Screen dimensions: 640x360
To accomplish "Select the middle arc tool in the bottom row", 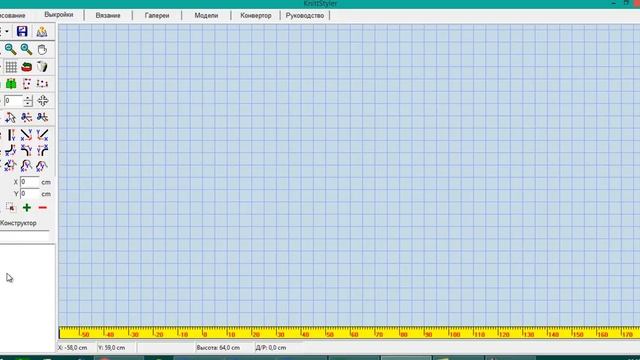I will (x=27, y=166).
